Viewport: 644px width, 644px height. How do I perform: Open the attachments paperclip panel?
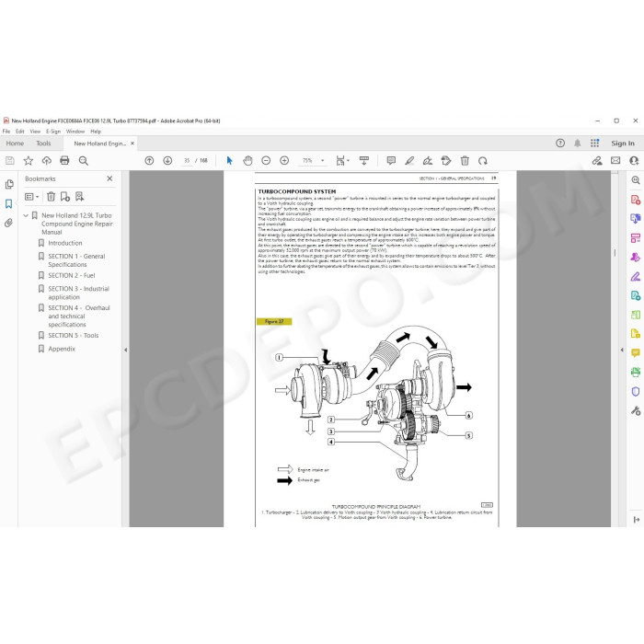click(8, 223)
